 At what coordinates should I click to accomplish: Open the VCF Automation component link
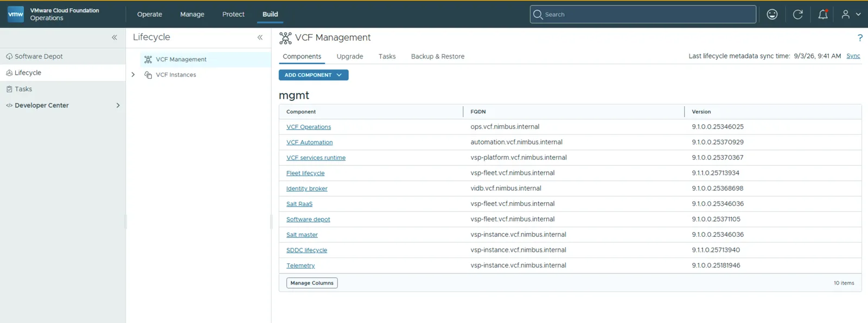coord(310,143)
